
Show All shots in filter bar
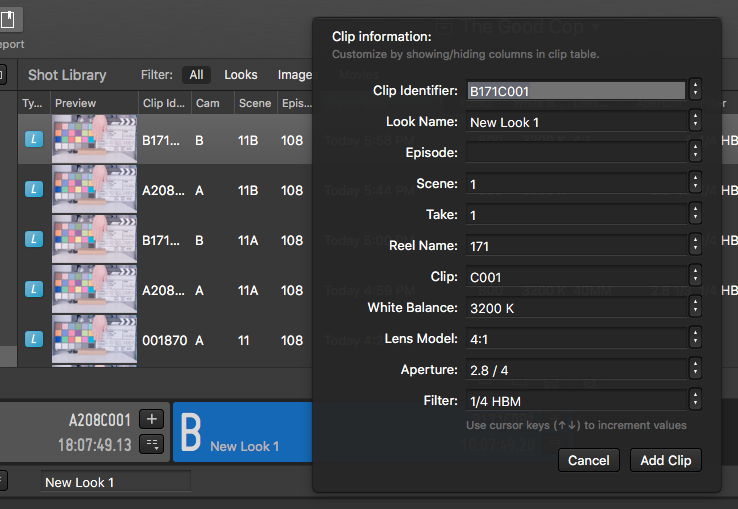point(196,75)
